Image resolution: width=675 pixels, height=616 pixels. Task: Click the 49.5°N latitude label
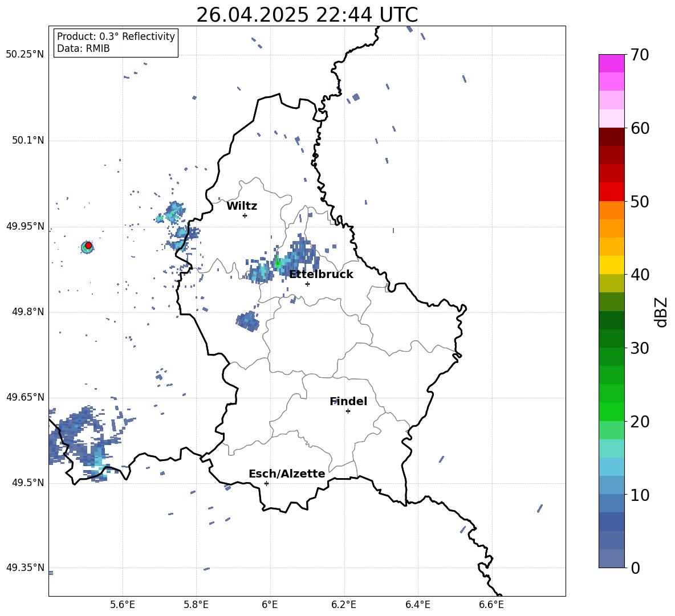tap(28, 483)
